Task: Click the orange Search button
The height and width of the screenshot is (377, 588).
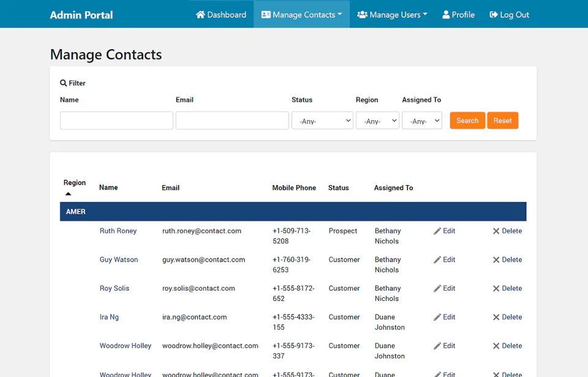Action: point(467,121)
